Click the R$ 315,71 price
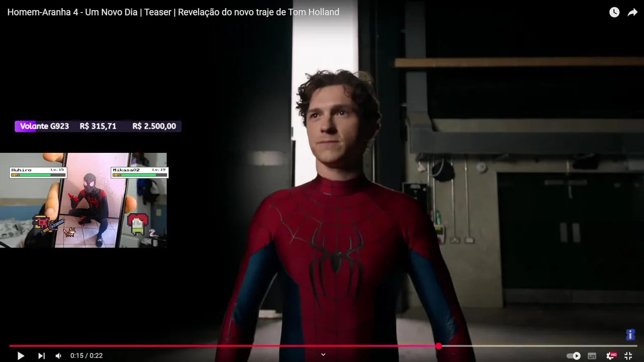 pos(98,126)
